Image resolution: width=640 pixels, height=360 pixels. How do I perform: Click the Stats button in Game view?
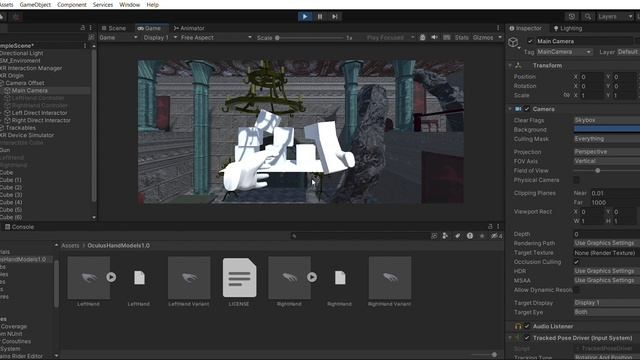(x=462, y=38)
